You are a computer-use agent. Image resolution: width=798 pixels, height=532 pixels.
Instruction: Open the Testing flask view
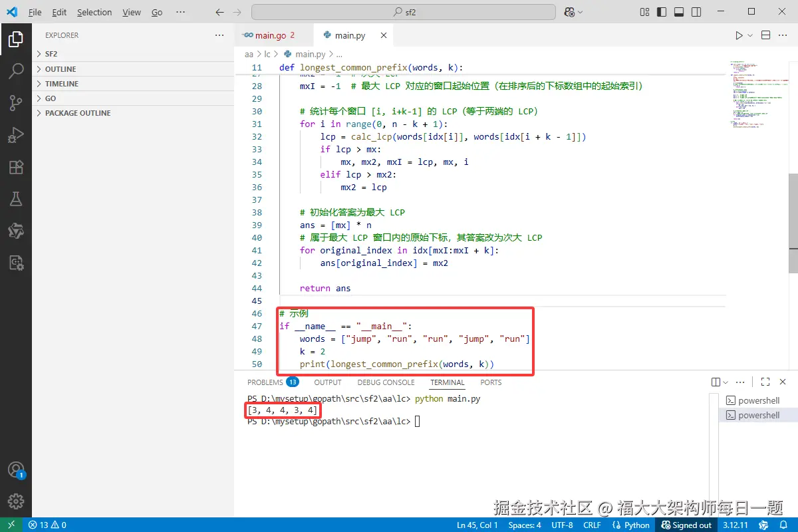pos(16,199)
